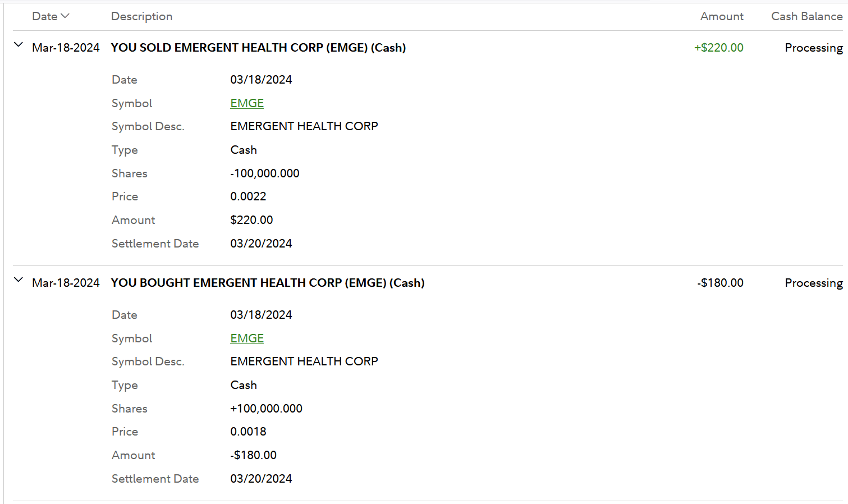Open EMGE symbol link in bought transaction

coord(247,338)
